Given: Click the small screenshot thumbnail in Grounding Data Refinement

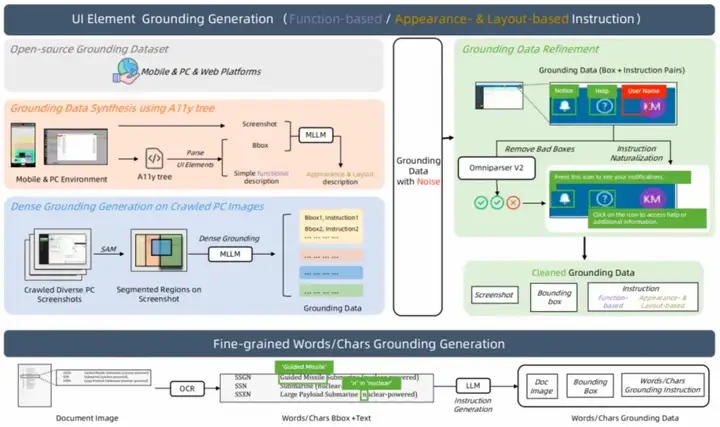Looking at the screenshot, I should [499, 96].
